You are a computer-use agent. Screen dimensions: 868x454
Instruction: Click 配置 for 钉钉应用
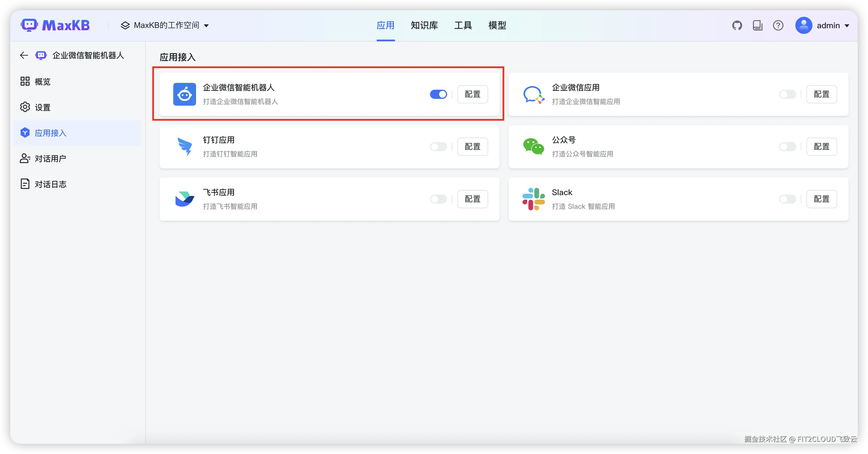(x=472, y=147)
